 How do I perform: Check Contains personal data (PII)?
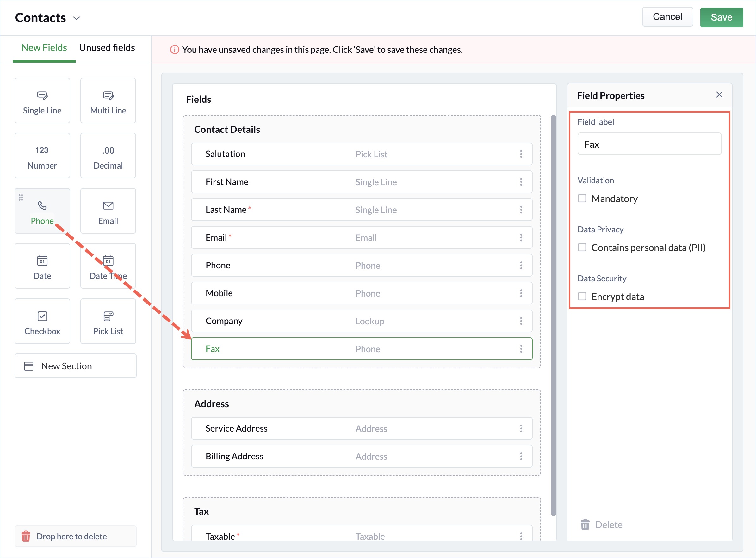(x=582, y=247)
